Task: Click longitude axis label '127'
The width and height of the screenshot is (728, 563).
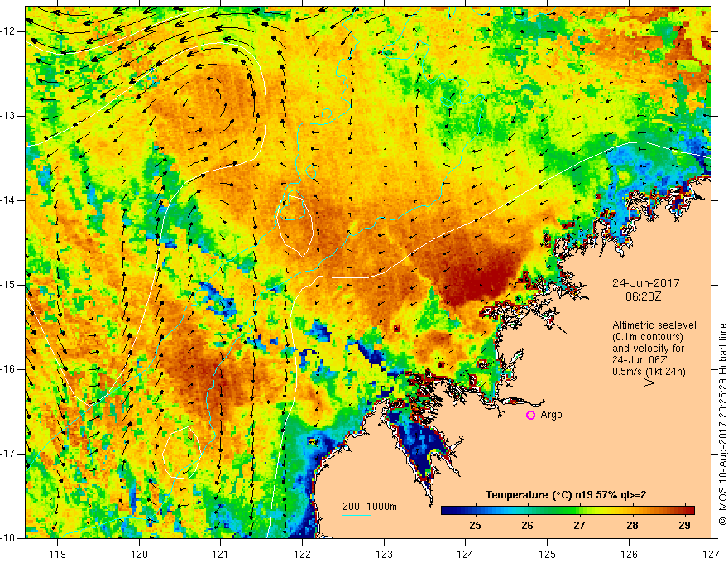Action: [x=711, y=554]
